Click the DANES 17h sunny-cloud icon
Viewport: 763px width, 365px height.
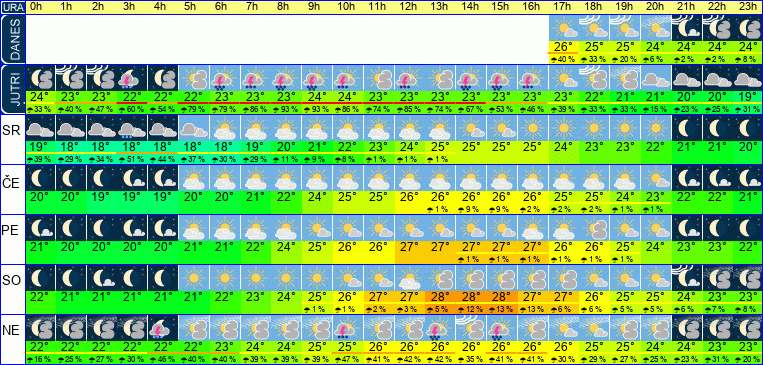click(564, 28)
